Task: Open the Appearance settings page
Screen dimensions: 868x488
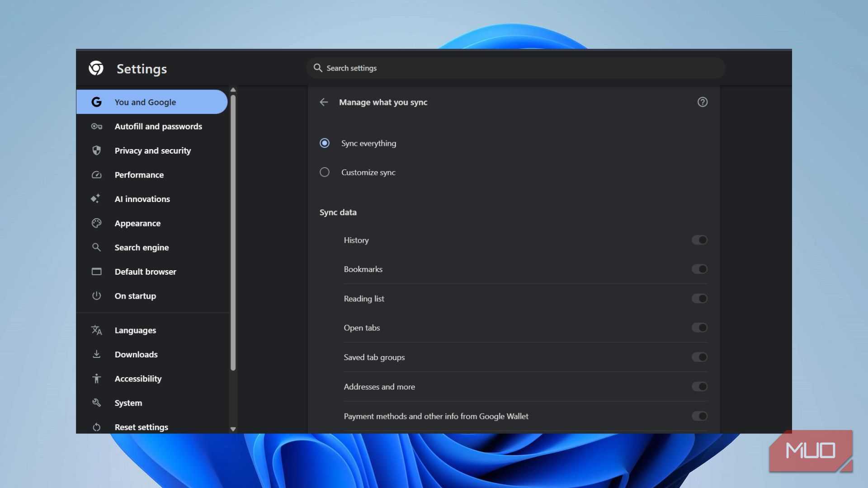Action: click(x=152, y=223)
